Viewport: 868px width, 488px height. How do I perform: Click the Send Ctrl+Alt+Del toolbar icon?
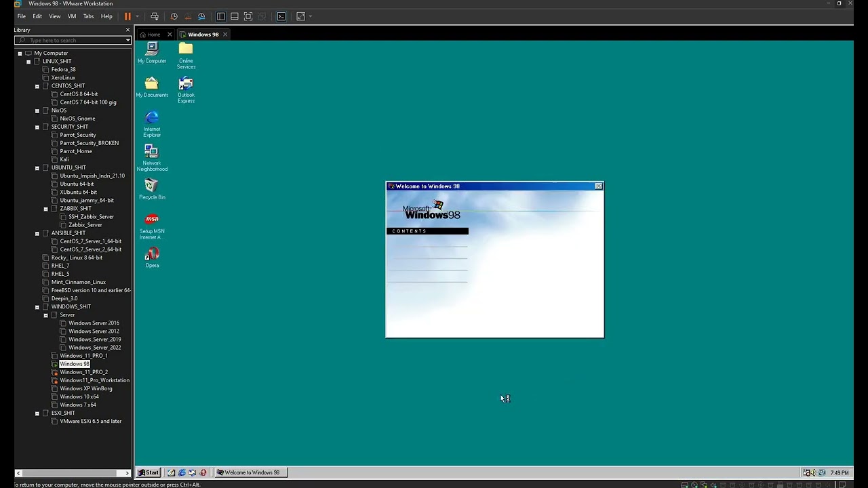155,16
